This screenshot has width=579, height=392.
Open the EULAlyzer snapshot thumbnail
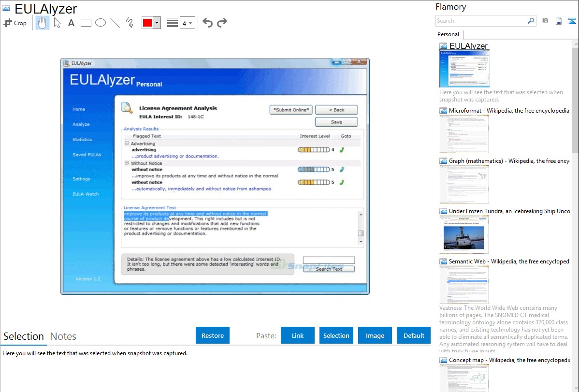[464, 69]
